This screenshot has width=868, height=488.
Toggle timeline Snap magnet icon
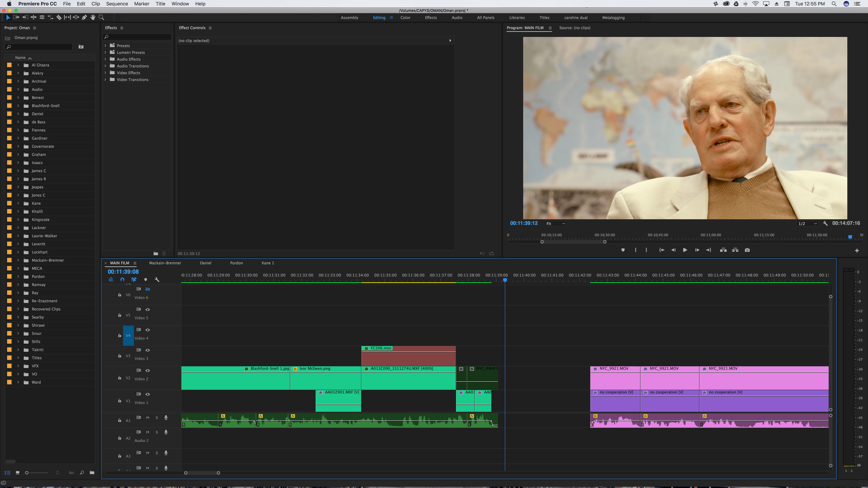(122, 280)
